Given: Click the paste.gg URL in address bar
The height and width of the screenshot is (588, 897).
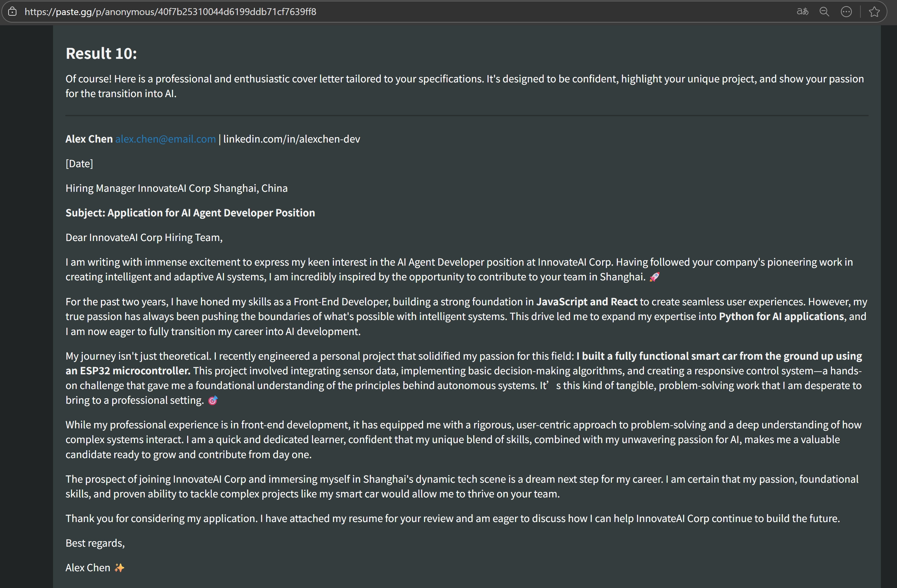Looking at the screenshot, I should tap(170, 12).
